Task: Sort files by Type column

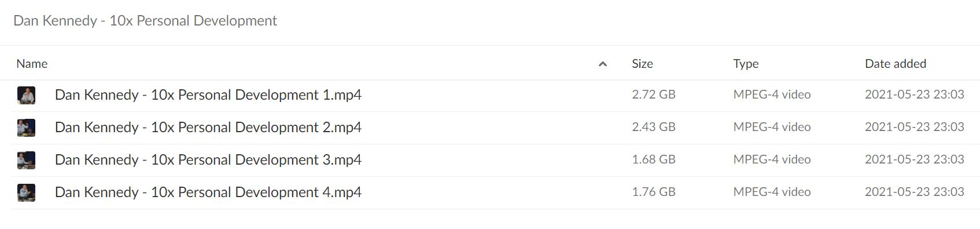Action: (746, 64)
